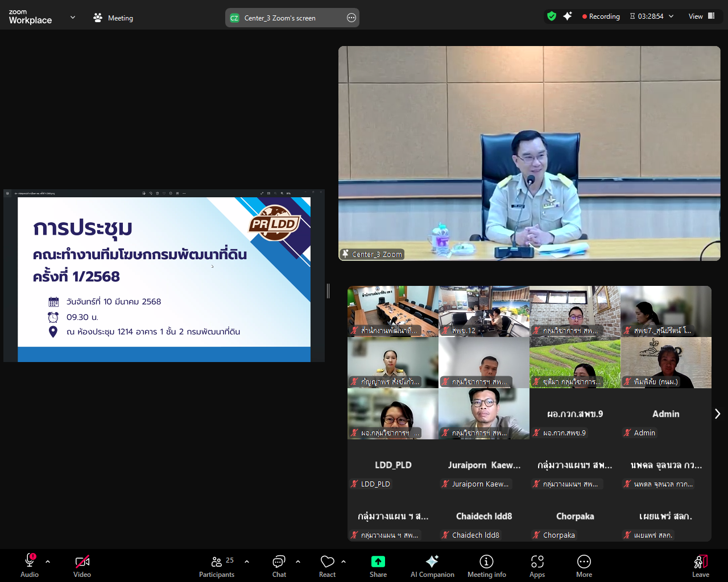
Task: Expand audio options caret beside Audio
Action: pos(48,562)
